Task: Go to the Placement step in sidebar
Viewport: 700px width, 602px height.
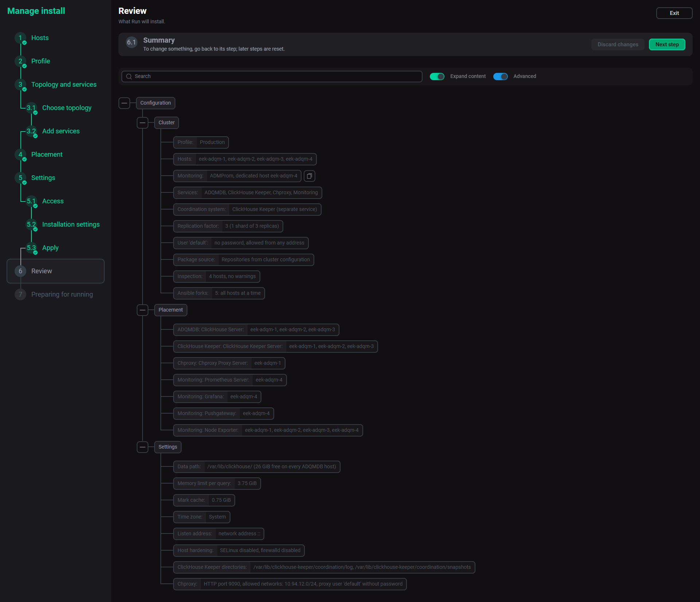Action: click(x=47, y=155)
